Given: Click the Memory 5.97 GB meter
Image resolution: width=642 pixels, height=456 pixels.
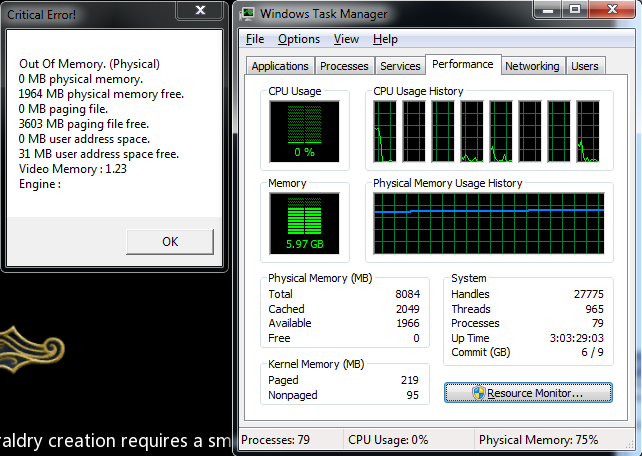Looking at the screenshot, I should pyautogui.click(x=304, y=223).
